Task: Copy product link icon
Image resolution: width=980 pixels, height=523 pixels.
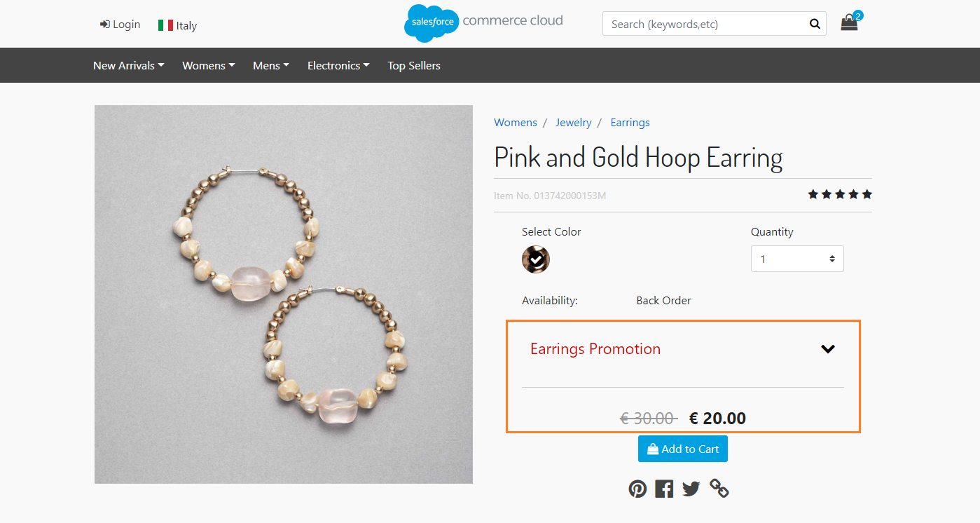Action: point(719,489)
